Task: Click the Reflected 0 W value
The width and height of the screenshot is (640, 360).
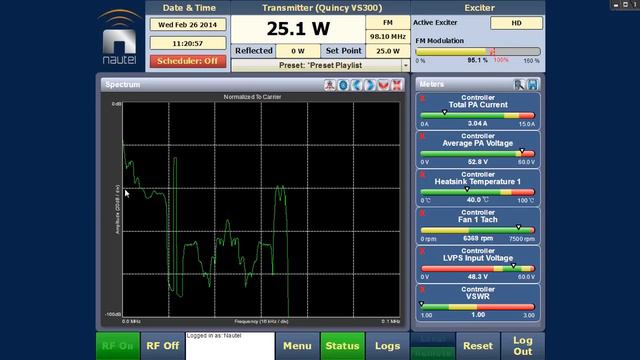Action: (298, 51)
